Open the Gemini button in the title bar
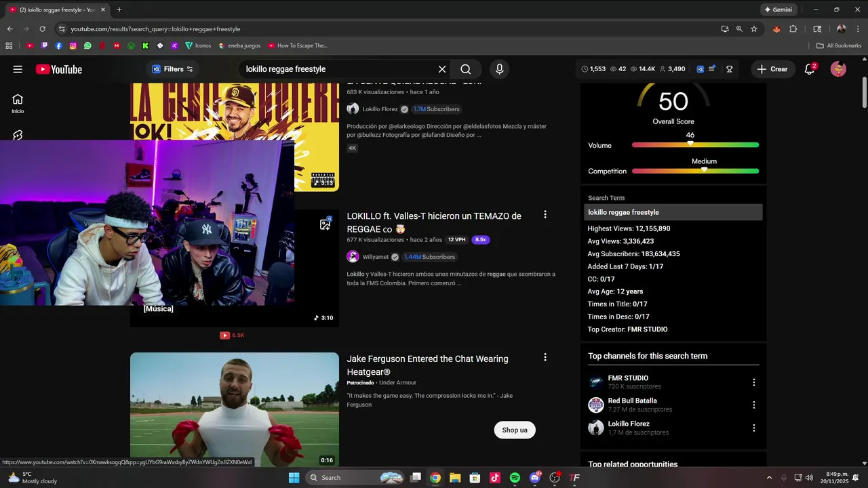868x488 pixels. click(778, 9)
